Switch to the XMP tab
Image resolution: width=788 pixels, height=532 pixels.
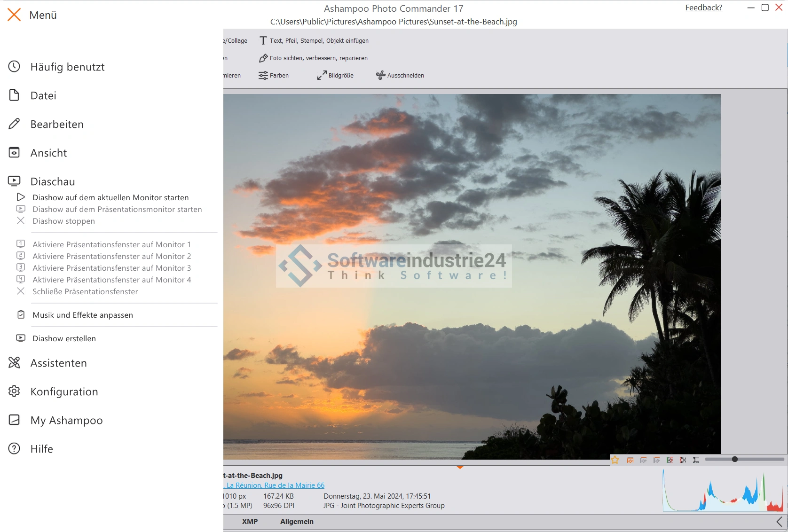(250, 522)
